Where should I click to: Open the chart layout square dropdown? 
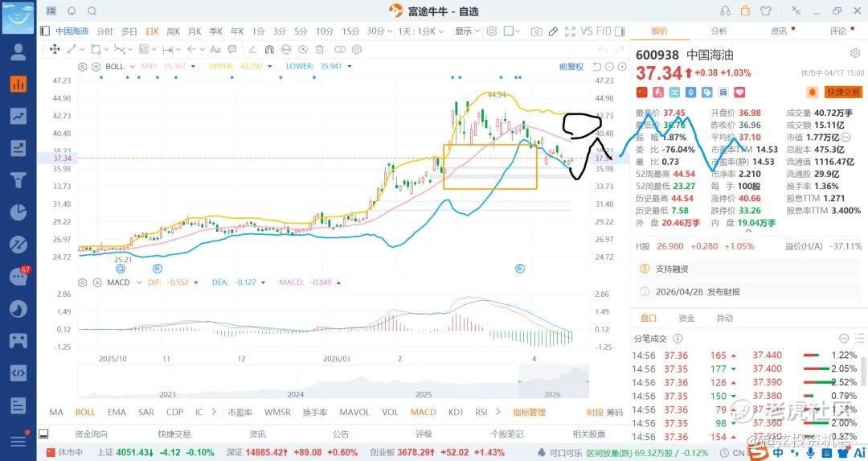coord(512,31)
